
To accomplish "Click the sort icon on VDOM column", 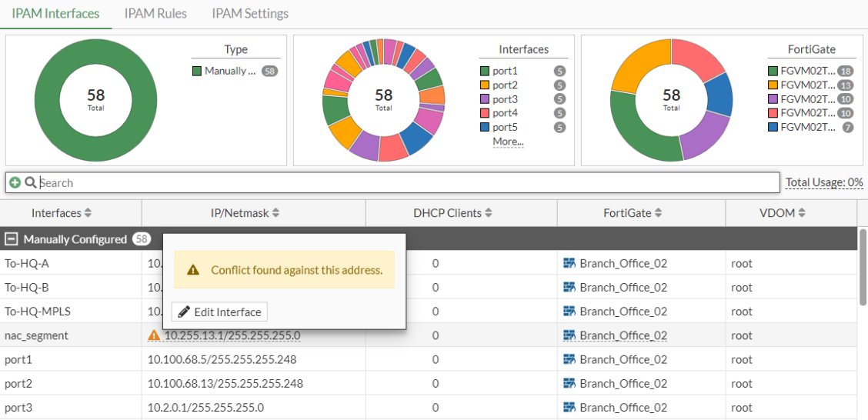I will (801, 213).
